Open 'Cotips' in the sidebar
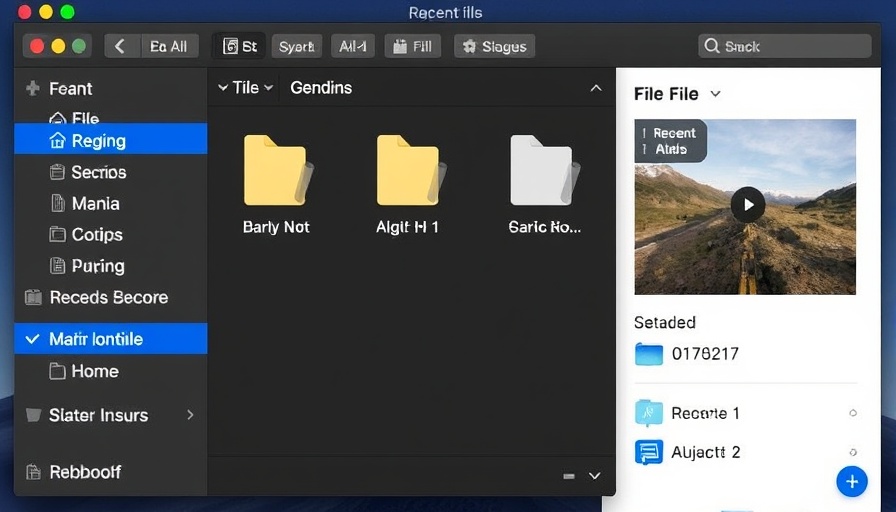 (111, 234)
